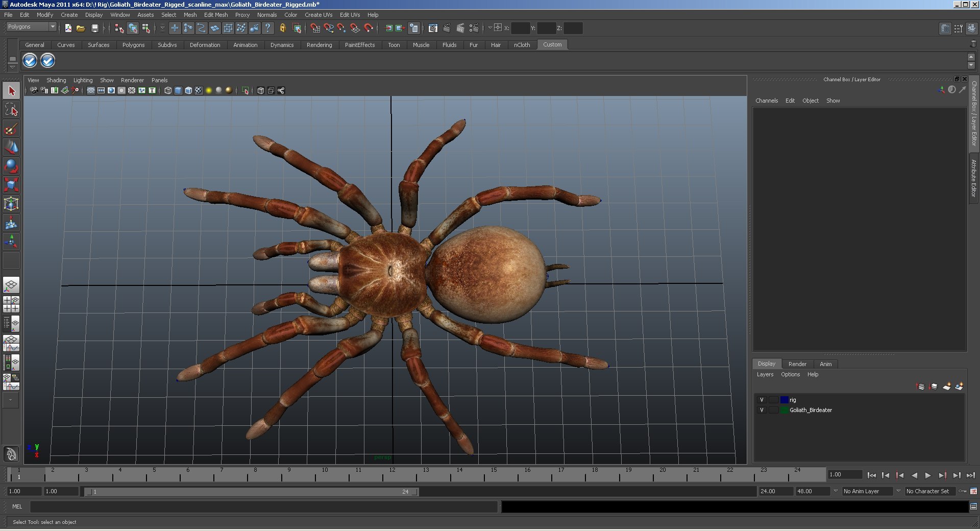Open the viewport Shading menu
The image size is (980, 531).
[x=56, y=80]
